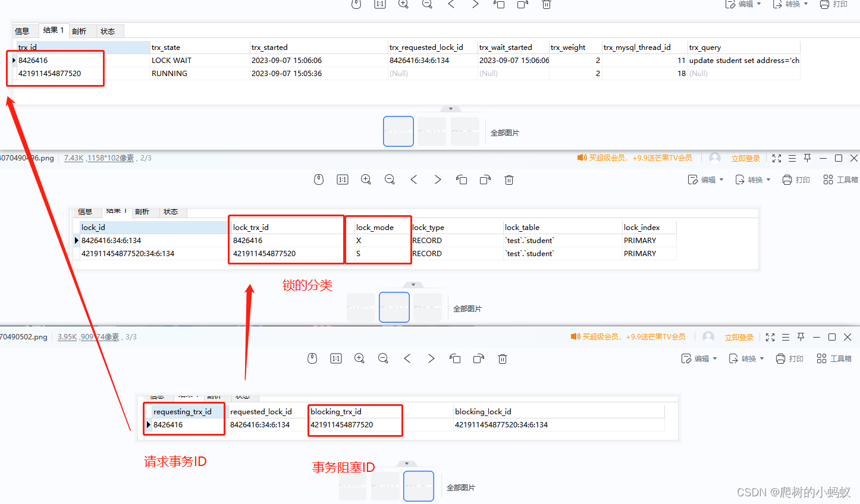Delete the image in 2/3 viewer
This screenshot has width=860, height=504.
pyautogui.click(x=509, y=179)
